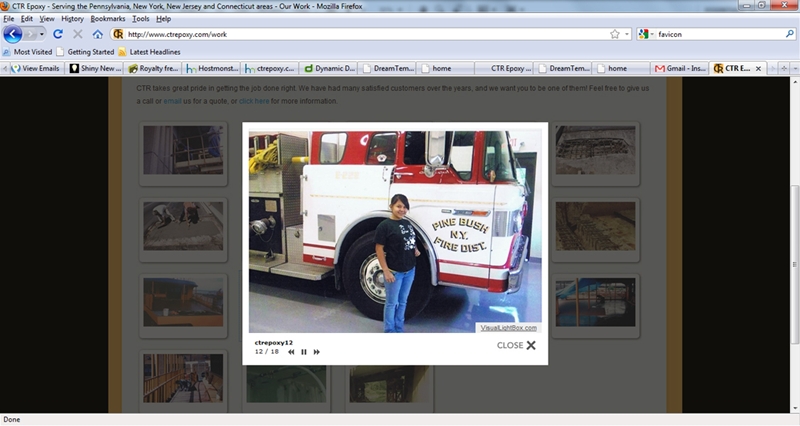Screen dimensions: 800x426
Task: Open the scaffolding thumbnail at top left
Action: click(x=183, y=150)
